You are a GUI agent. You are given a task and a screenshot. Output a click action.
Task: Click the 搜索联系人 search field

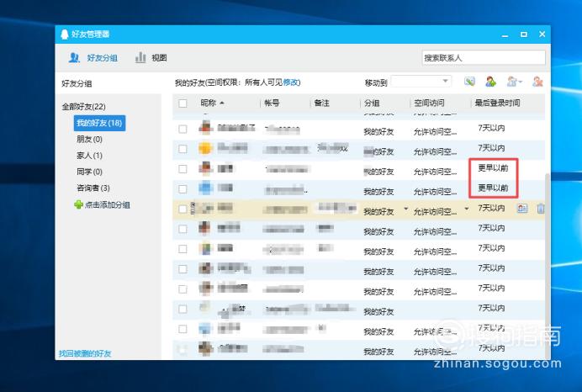coord(484,58)
